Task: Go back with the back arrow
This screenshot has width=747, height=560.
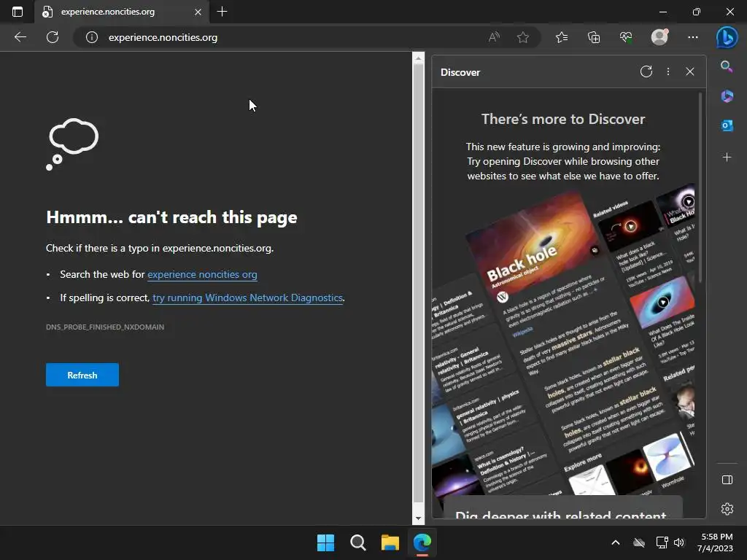Action: pyautogui.click(x=20, y=37)
